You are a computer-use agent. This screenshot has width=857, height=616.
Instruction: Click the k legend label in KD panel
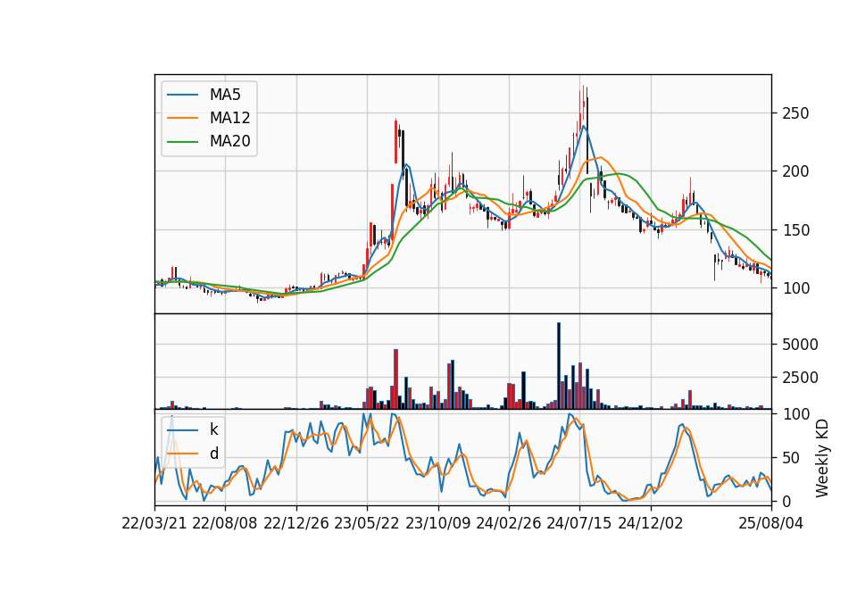213,429
